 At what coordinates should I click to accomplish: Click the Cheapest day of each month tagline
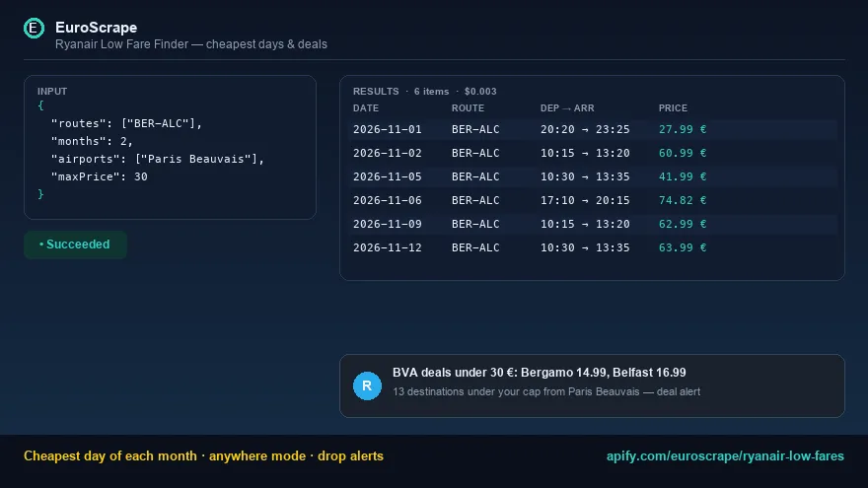click(110, 455)
